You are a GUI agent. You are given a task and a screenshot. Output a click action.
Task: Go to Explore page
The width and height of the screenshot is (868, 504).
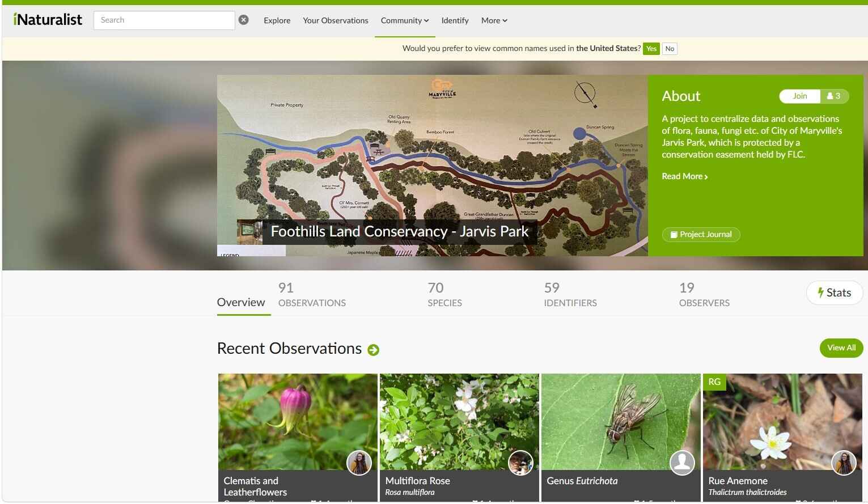(x=277, y=20)
